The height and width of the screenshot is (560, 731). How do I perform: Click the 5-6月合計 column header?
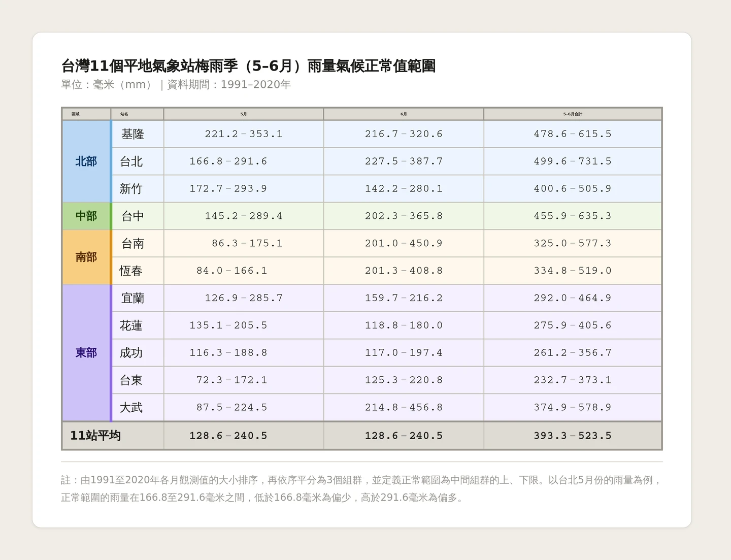coord(573,114)
